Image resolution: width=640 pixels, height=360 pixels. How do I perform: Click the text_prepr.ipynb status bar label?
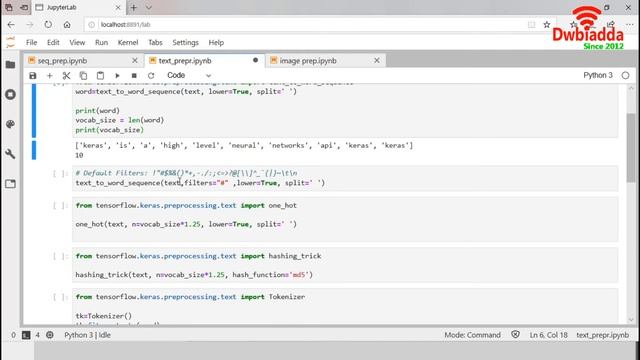pos(602,335)
